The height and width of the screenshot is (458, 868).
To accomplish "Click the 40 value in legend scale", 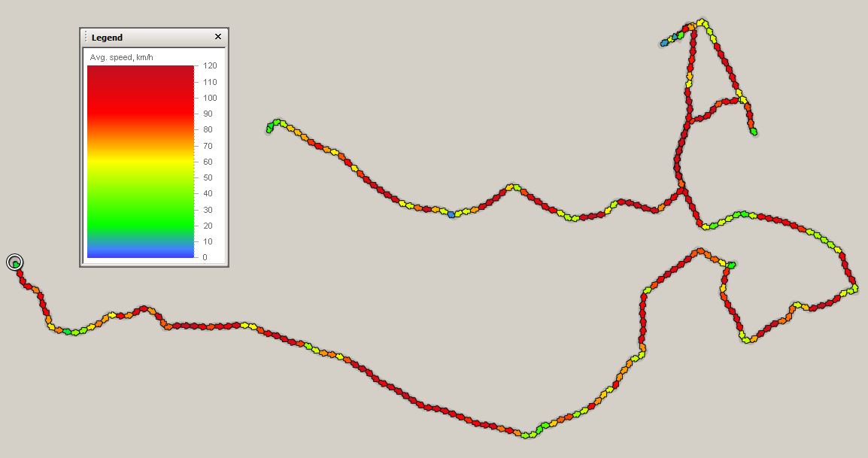I will click(x=208, y=193).
